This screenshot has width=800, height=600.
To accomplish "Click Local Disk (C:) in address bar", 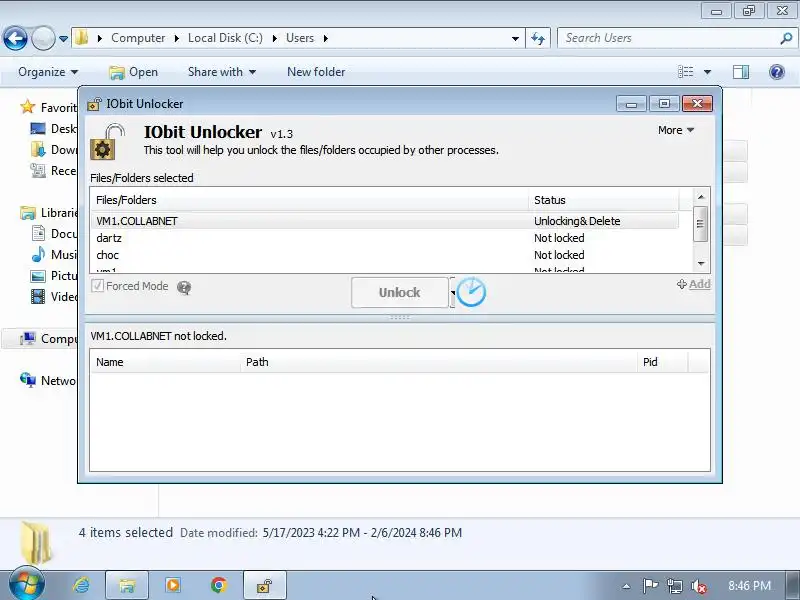I will point(225,38).
